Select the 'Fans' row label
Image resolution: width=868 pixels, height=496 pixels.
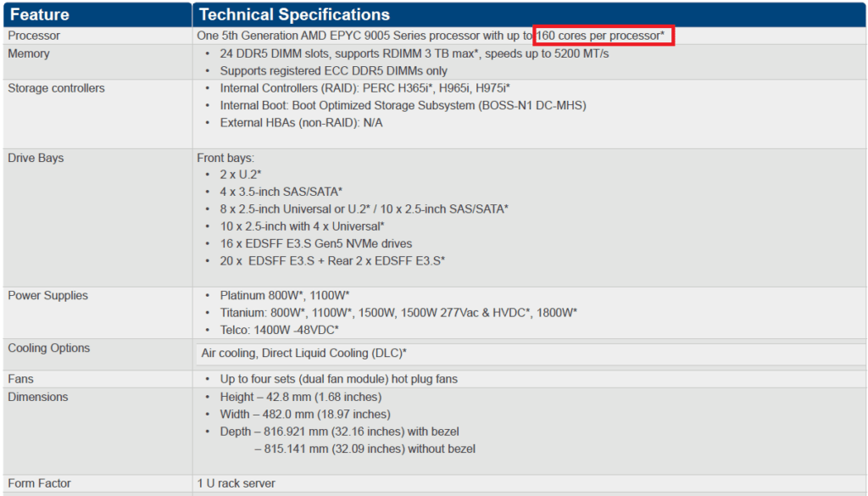point(20,379)
